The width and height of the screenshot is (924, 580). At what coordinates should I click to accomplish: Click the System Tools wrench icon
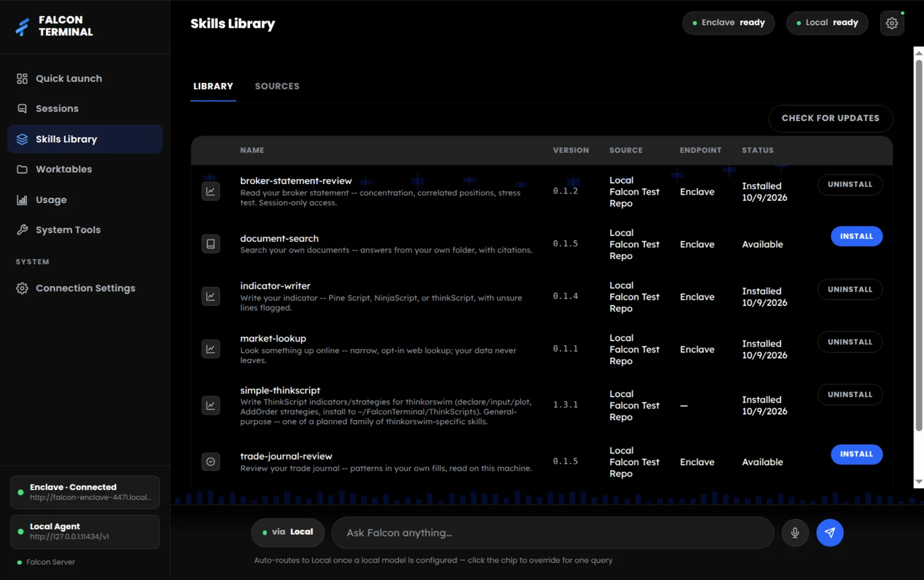pos(22,230)
